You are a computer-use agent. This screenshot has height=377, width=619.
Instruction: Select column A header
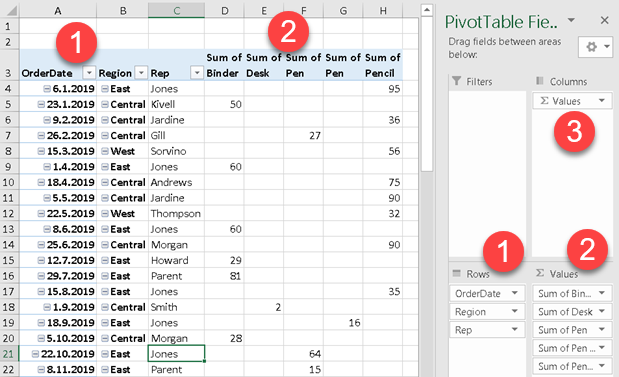coord(58,11)
